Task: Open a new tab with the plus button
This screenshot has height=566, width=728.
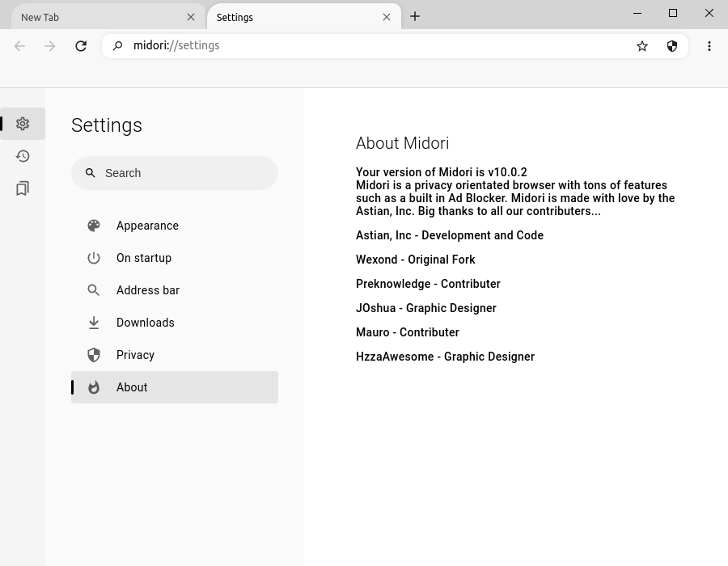Action: click(415, 16)
